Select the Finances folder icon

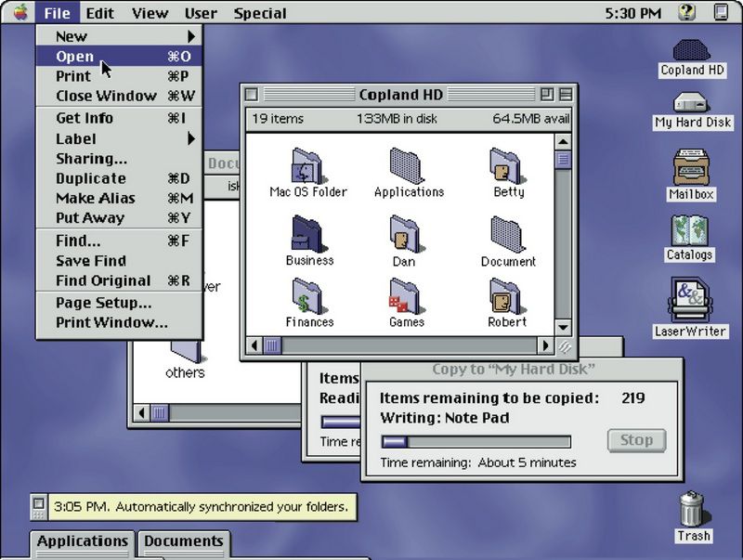click(x=308, y=297)
